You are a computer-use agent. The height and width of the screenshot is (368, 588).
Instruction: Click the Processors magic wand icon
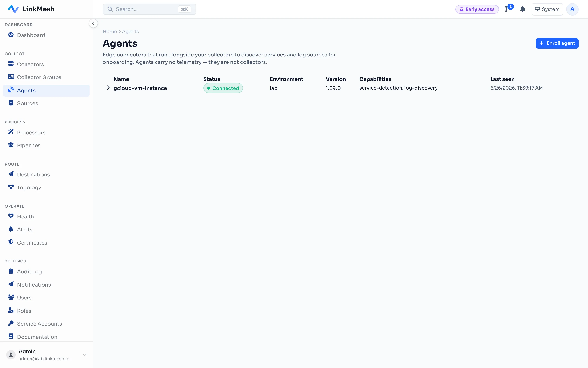point(11,132)
